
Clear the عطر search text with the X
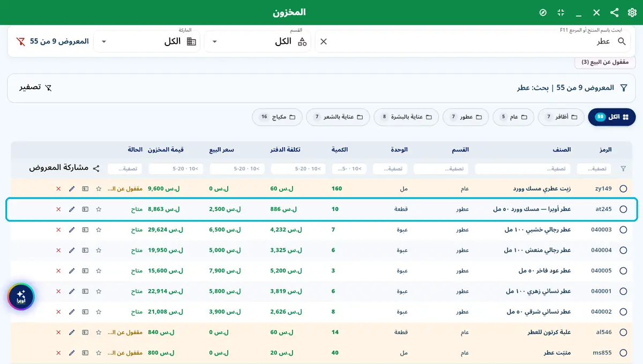point(324,41)
